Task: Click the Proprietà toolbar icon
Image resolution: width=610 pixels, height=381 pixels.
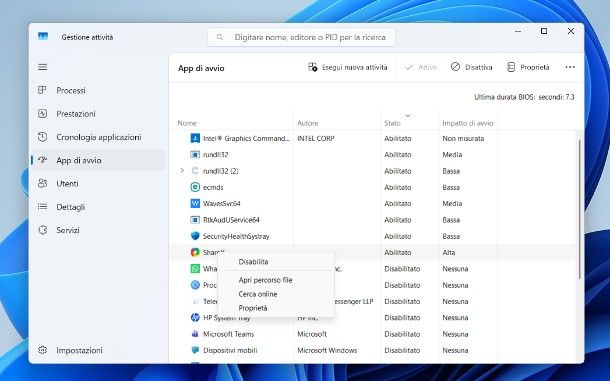Action: click(511, 67)
